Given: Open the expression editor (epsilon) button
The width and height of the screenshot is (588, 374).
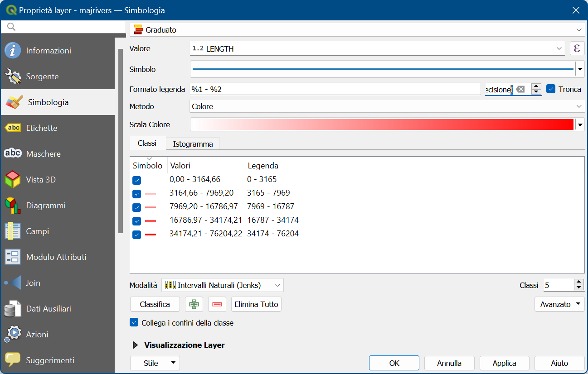Looking at the screenshot, I should pos(577,49).
